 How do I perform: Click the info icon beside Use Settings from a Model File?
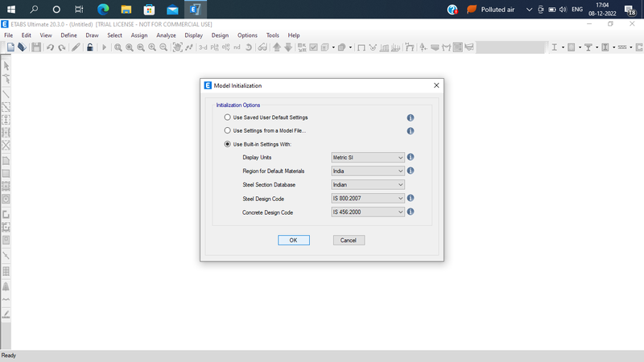click(411, 131)
